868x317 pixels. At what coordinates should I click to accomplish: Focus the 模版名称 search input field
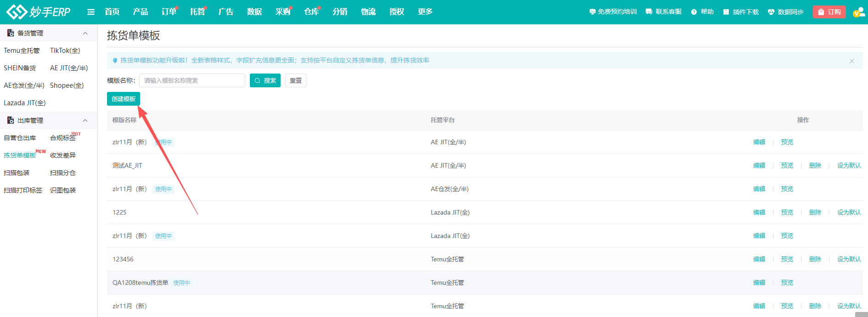[192, 80]
